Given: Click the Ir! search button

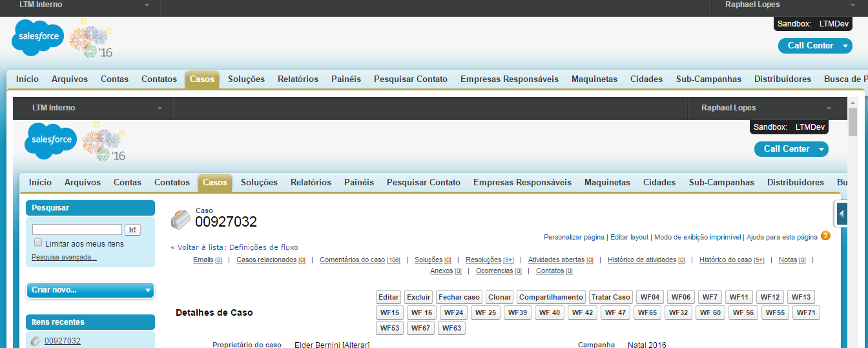Looking at the screenshot, I should (x=132, y=230).
